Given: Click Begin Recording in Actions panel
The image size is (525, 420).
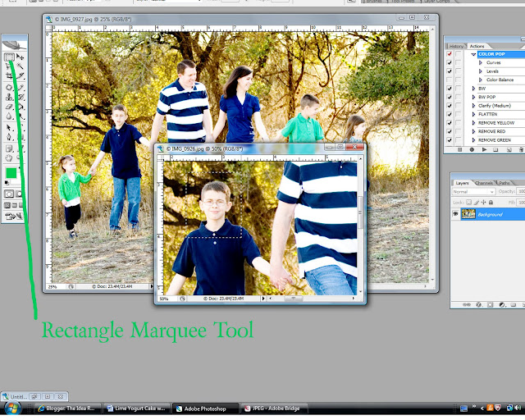Looking at the screenshot, I should tap(472, 150).
